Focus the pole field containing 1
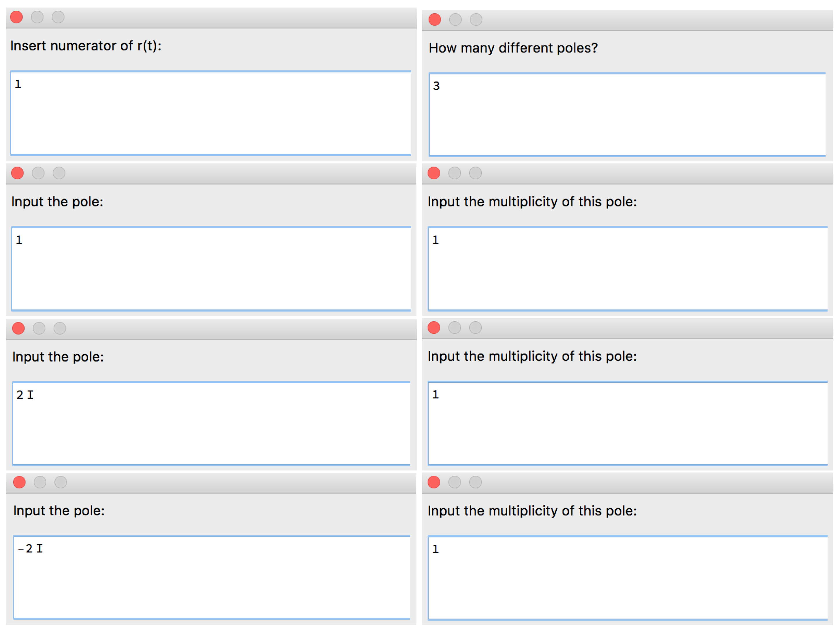 (x=211, y=269)
